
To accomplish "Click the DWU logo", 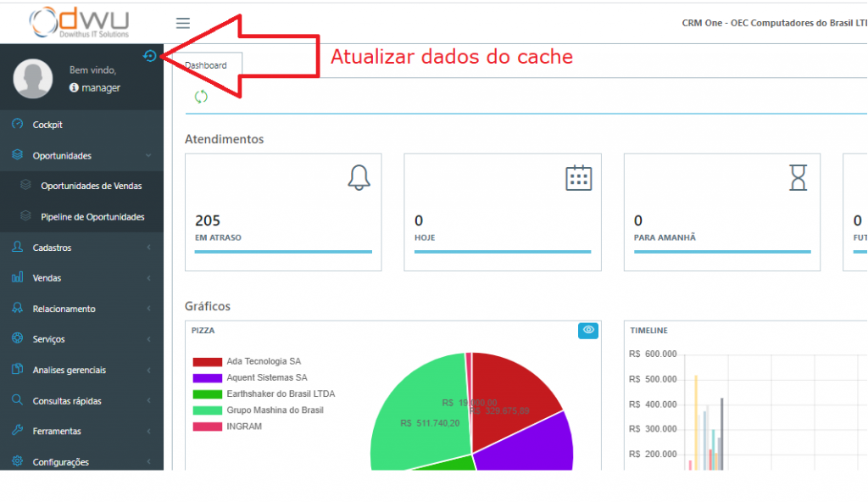I will tap(78, 22).
